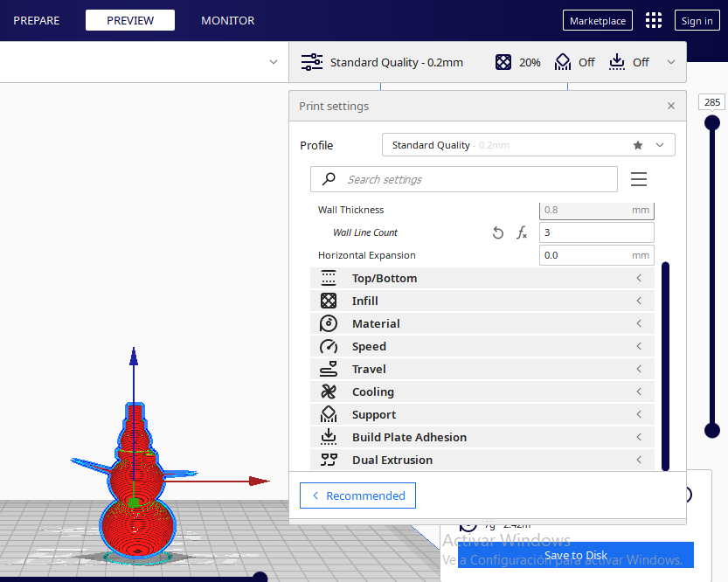
Task: Click the layer number 285 box
Action: tap(711, 102)
